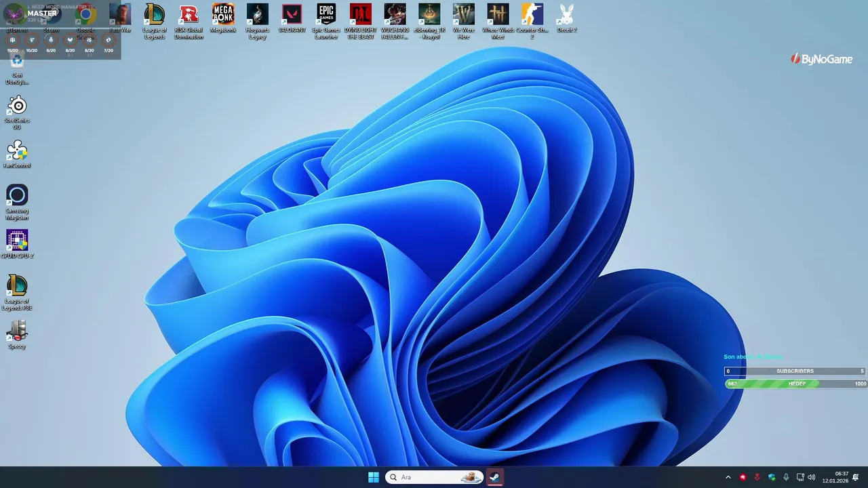868x488 pixels.
Task: Launch Dying Light The Beast shortcut
Action: pyautogui.click(x=361, y=22)
